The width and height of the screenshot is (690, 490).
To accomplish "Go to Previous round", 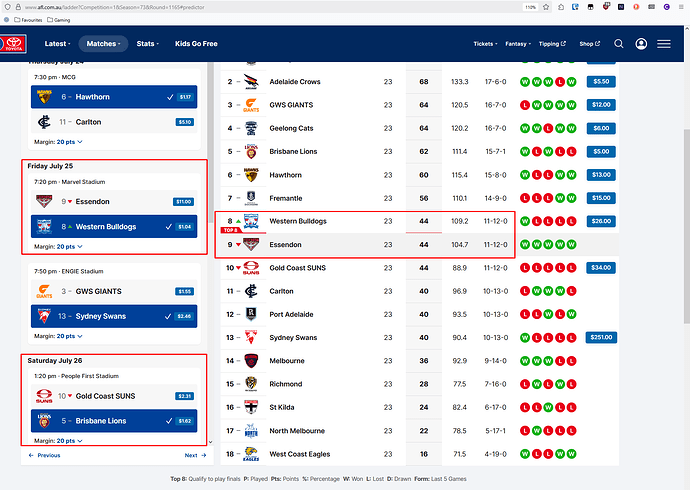I will pyautogui.click(x=44, y=455).
